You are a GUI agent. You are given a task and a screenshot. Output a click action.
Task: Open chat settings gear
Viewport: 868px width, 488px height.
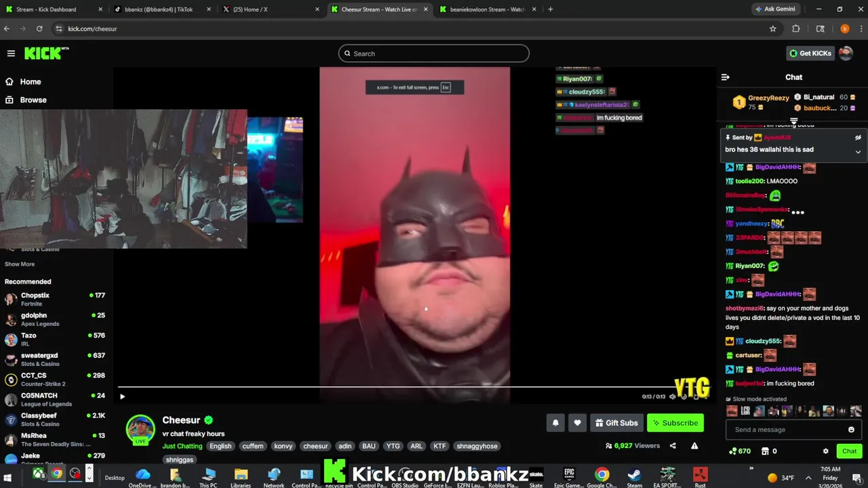tap(825, 451)
